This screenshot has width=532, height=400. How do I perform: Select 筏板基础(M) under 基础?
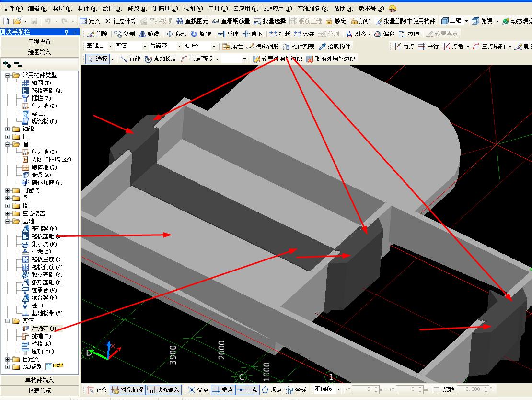click(42, 236)
